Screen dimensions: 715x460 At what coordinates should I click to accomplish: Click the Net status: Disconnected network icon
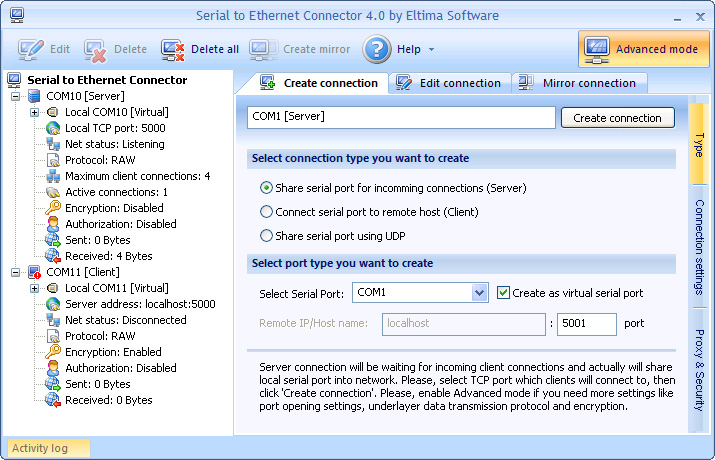pos(53,320)
